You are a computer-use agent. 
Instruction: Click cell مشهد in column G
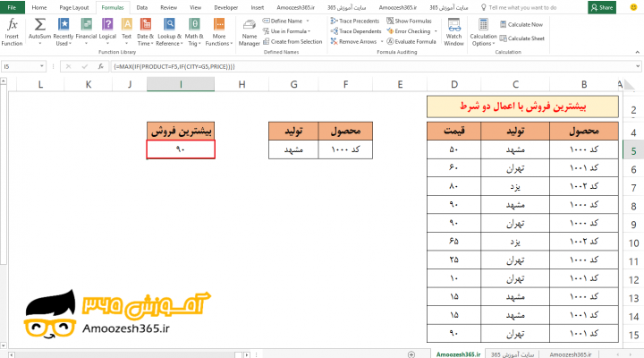point(293,149)
